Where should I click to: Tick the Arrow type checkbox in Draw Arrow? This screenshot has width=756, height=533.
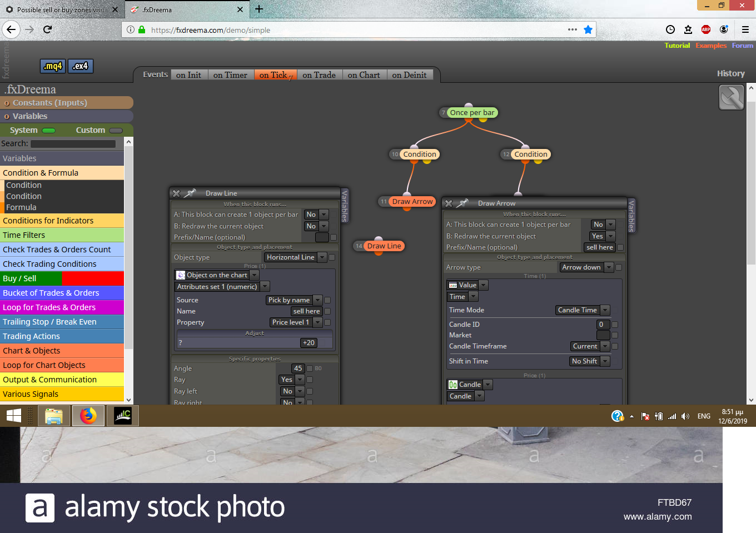pyautogui.click(x=619, y=267)
